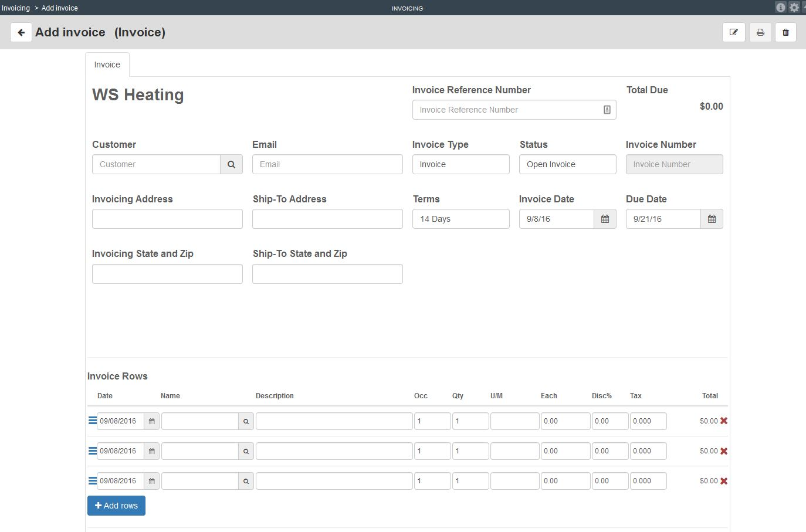The width and height of the screenshot is (806, 532).
Task: Search item name in third invoice row
Action: [246, 481]
